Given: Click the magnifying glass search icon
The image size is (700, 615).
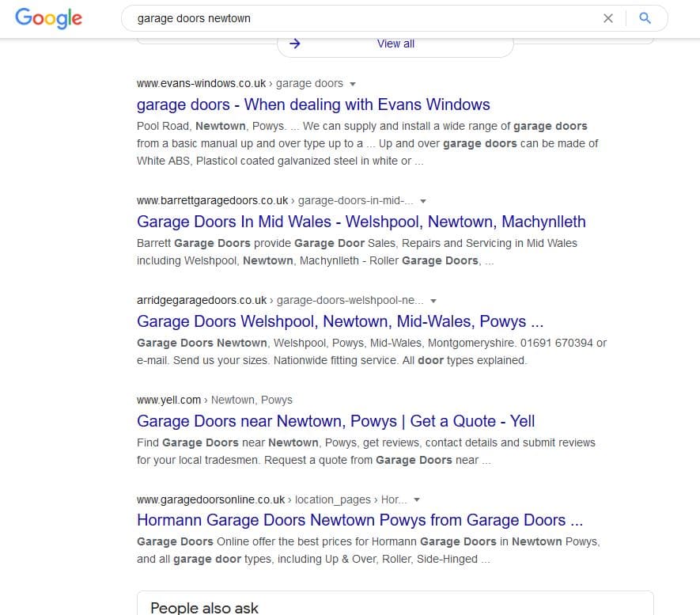Looking at the screenshot, I should [x=645, y=18].
